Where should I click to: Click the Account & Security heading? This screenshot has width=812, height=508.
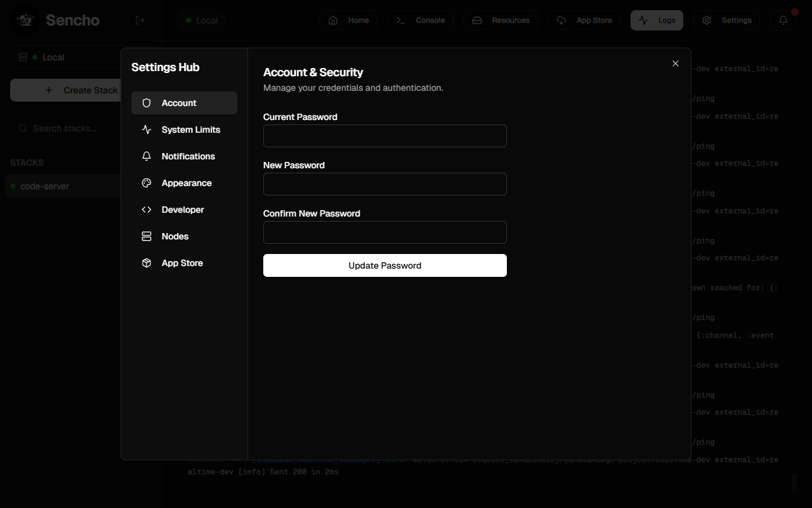pyautogui.click(x=313, y=72)
